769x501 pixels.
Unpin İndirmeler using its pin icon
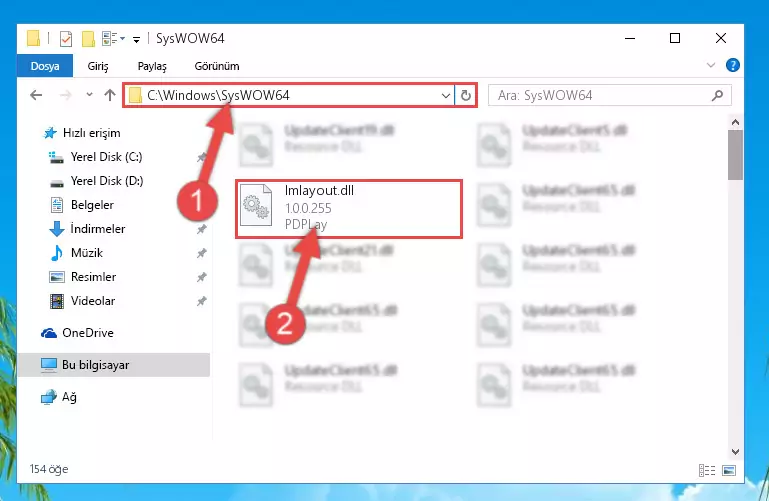click(201, 229)
